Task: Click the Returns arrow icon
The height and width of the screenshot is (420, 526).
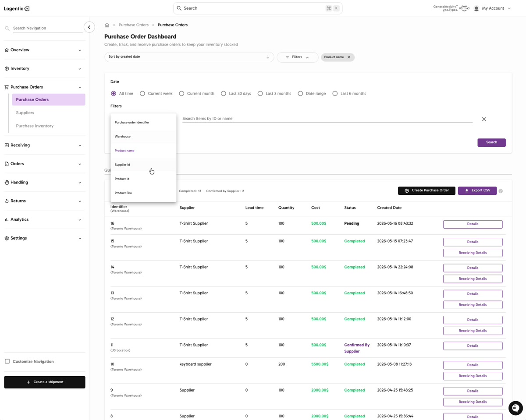Action: pyautogui.click(x=7, y=201)
